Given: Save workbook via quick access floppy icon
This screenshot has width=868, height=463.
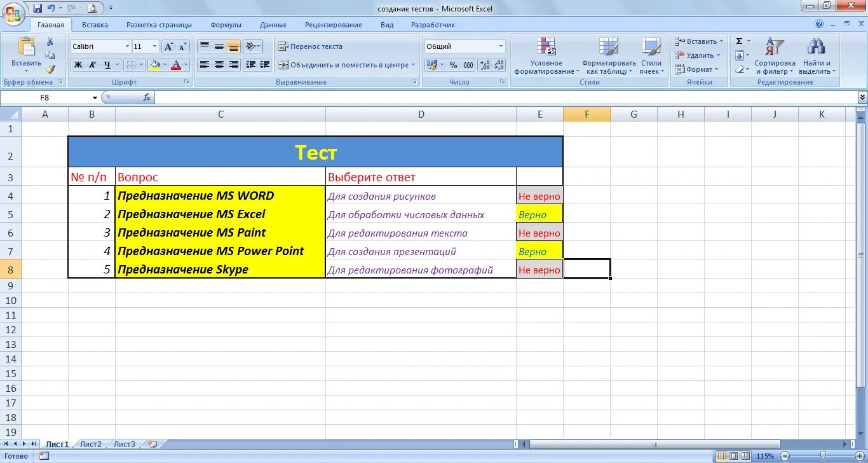Looking at the screenshot, I should (37, 8).
